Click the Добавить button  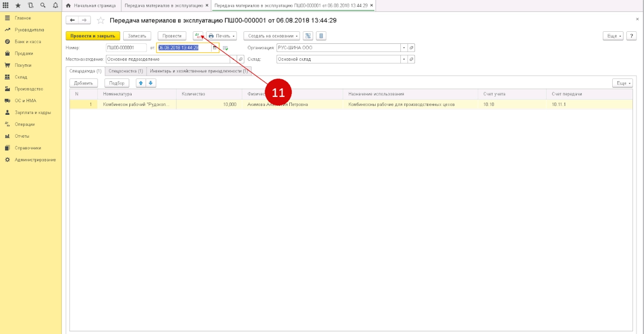point(84,83)
